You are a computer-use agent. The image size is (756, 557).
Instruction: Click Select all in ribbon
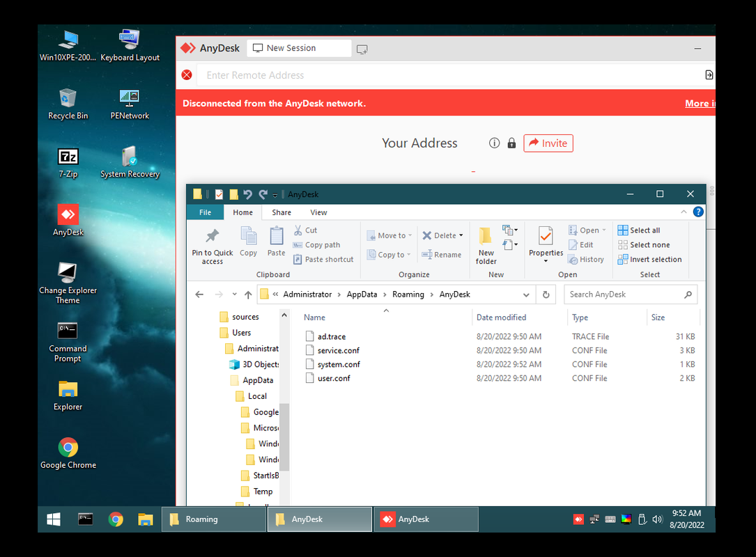(x=639, y=230)
